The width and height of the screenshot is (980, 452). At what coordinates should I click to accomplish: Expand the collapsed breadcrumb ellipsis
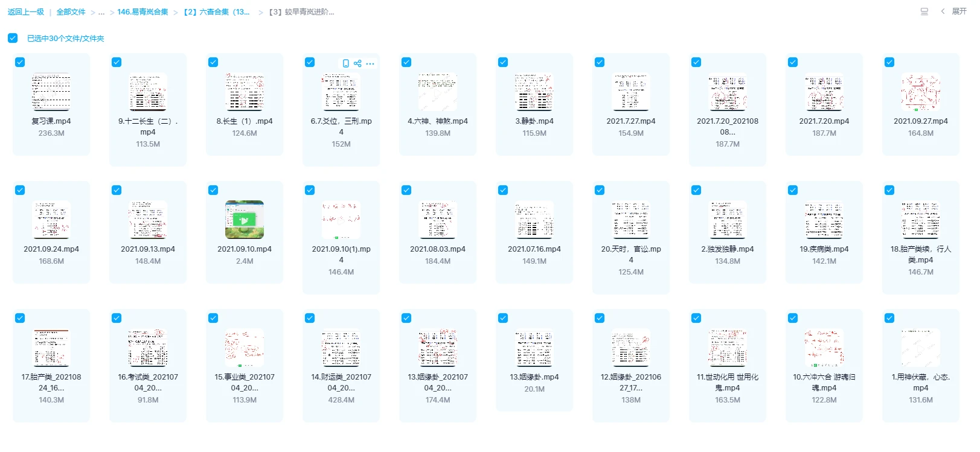point(101,12)
